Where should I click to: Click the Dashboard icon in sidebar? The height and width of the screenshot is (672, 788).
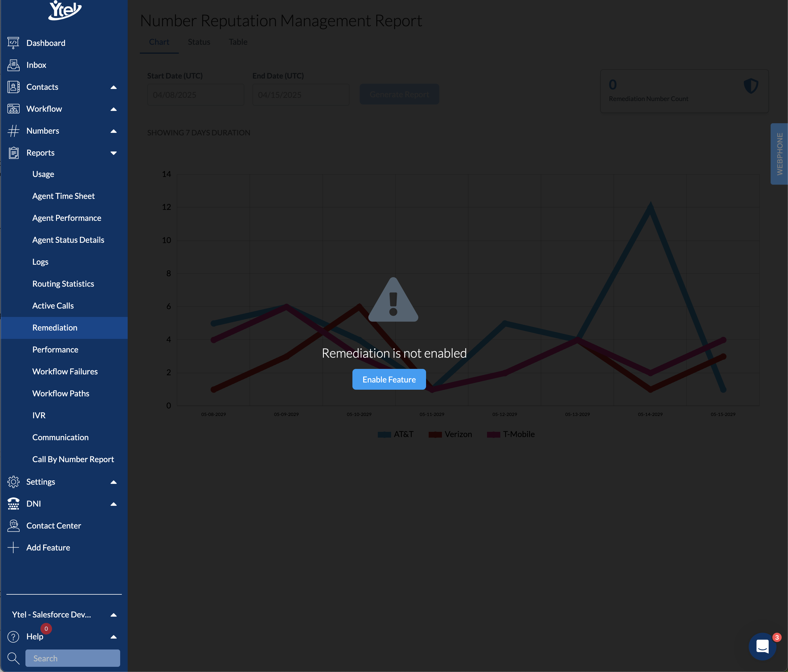(x=13, y=43)
